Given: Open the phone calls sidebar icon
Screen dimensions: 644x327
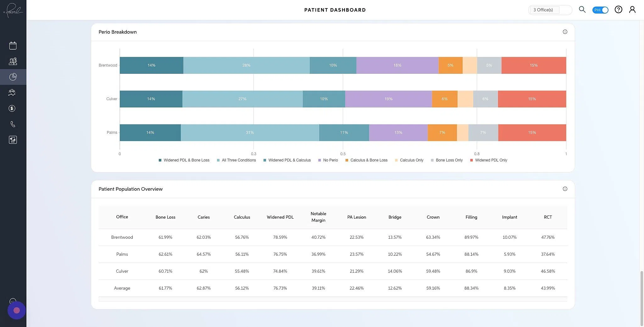Looking at the screenshot, I should 13,124.
